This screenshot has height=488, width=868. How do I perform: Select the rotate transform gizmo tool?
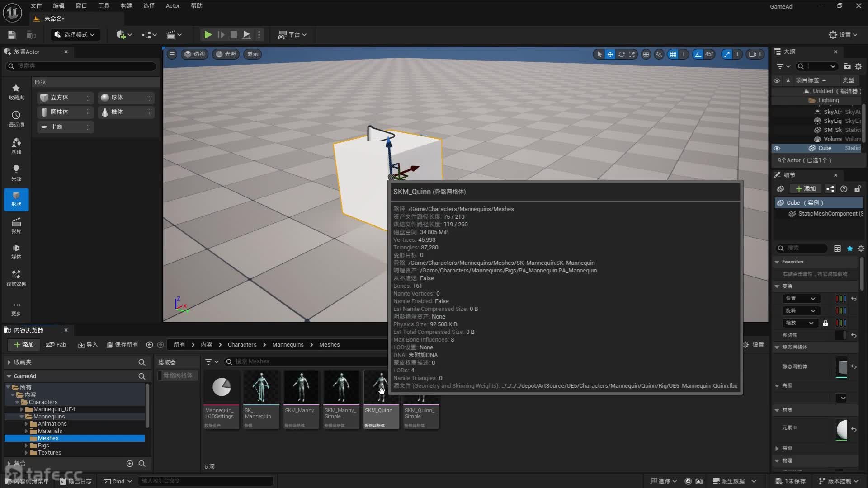click(621, 54)
